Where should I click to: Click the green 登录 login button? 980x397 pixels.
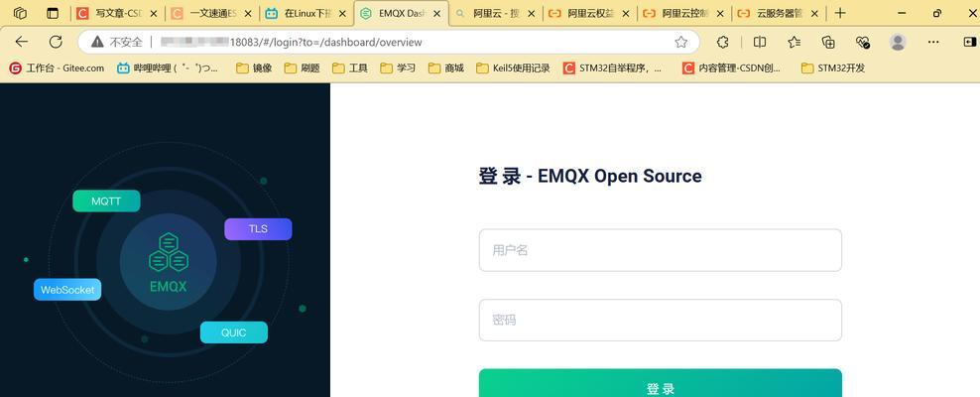coord(660,383)
